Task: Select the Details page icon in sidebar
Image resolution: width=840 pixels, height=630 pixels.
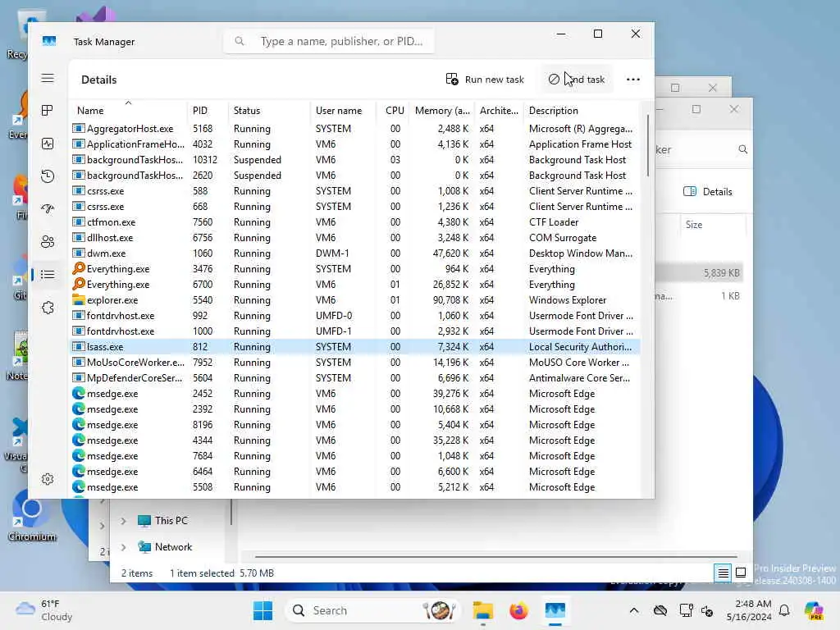Action: click(48, 274)
